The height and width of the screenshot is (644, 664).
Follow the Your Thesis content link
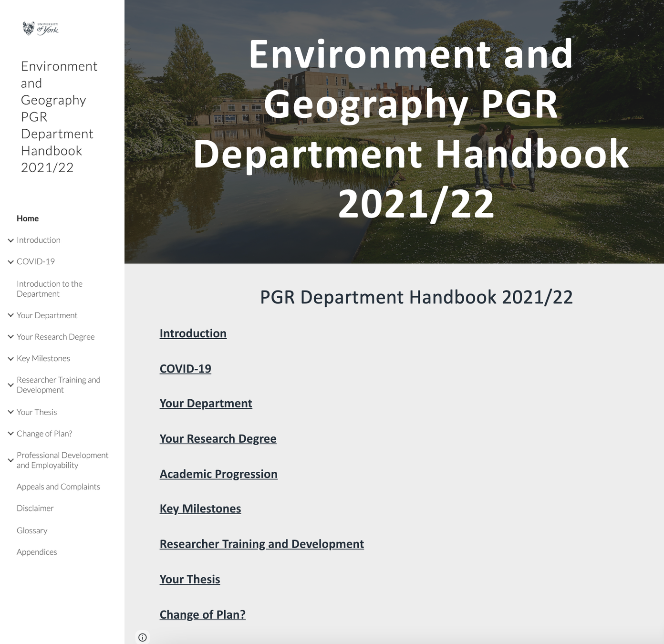pyautogui.click(x=190, y=580)
